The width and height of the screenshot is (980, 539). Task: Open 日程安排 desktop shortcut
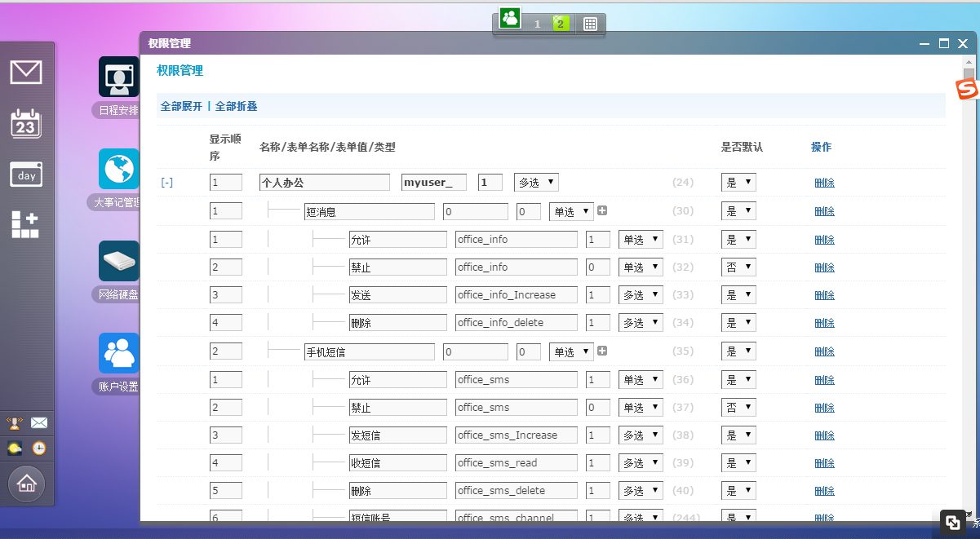[119, 77]
